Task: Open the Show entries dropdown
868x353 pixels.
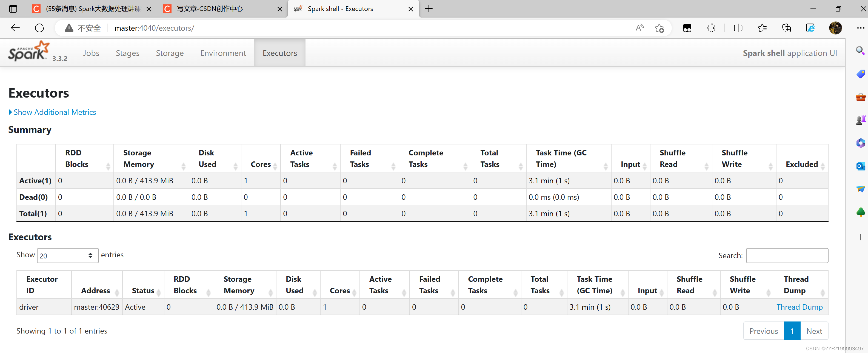Action: pyautogui.click(x=67, y=255)
